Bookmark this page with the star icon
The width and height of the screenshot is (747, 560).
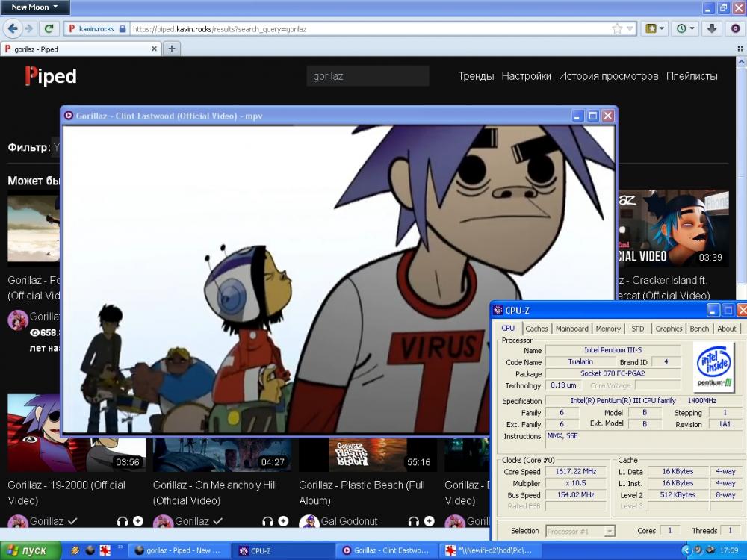(617, 28)
